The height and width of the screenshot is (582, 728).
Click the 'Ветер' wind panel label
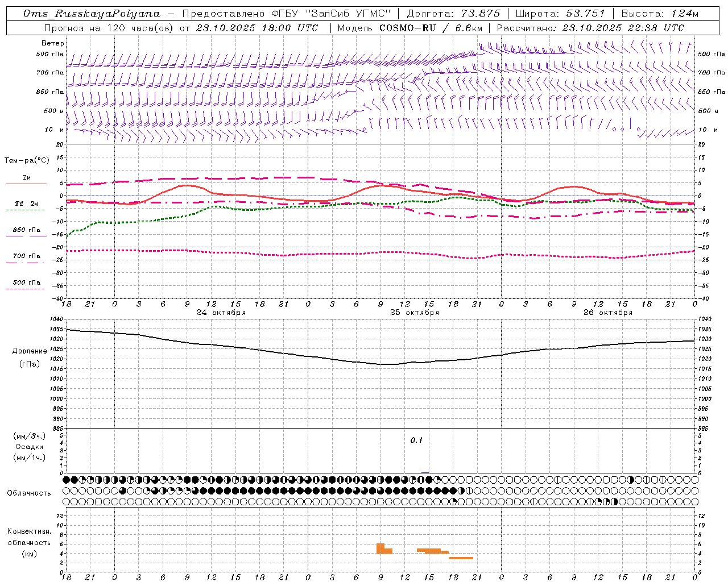point(53,43)
